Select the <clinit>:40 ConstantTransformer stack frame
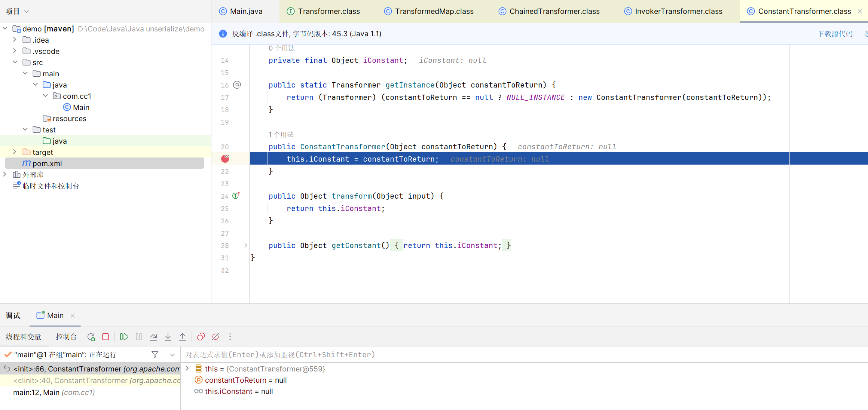This screenshot has width=868, height=410. pyautogui.click(x=90, y=380)
